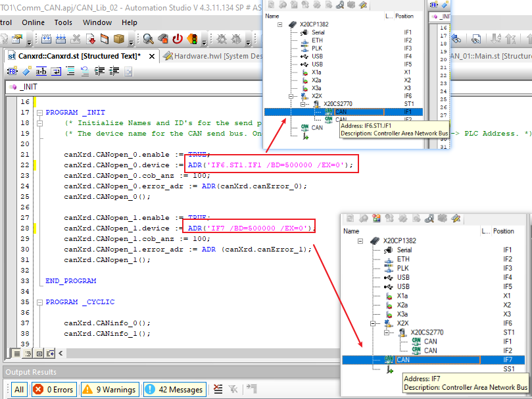The width and height of the screenshot is (532, 399).
Task: Click the Position column header in lower tree
Action: coord(504,231)
